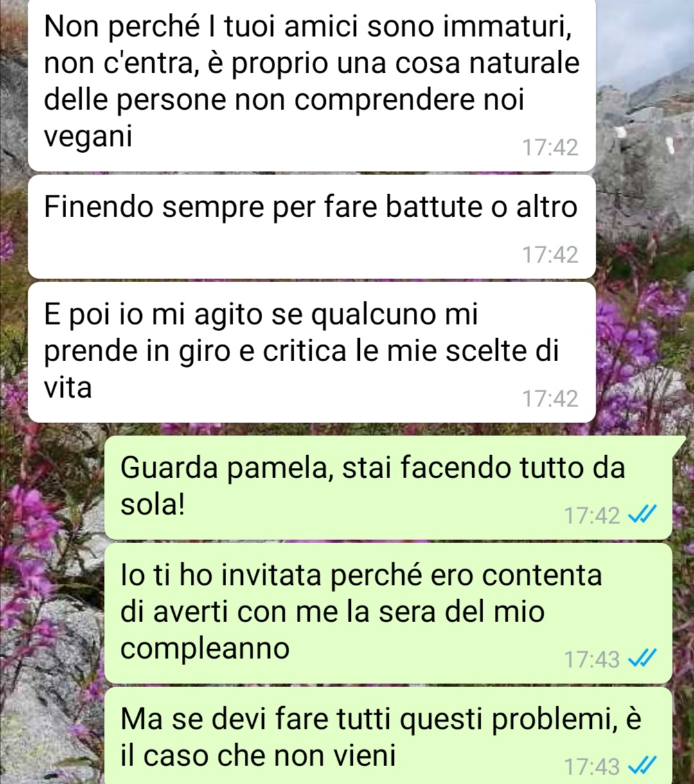Tap the 'Io ti ho invitata' message bubble
The width and height of the screenshot is (694, 784).
click(x=389, y=613)
